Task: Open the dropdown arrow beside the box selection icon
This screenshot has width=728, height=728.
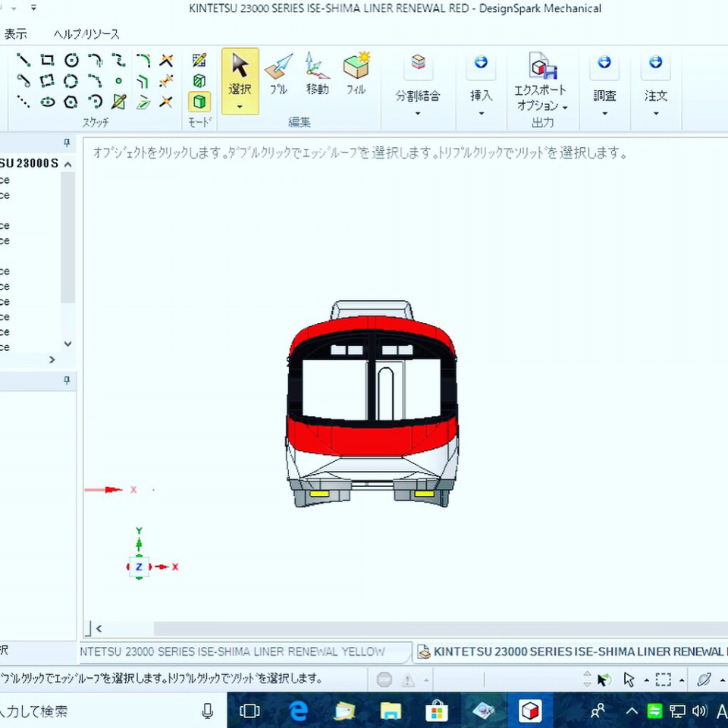Action: coord(682,681)
